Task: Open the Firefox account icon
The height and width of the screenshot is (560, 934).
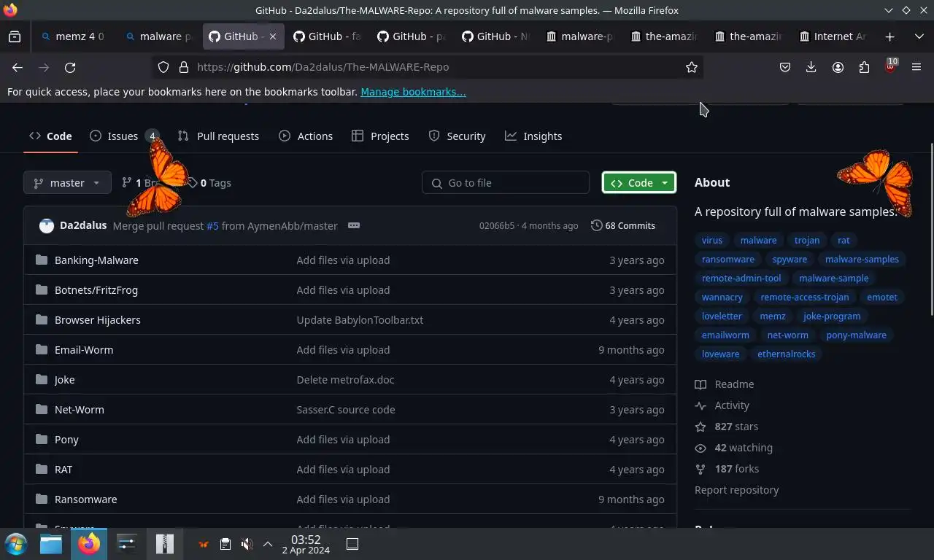Action: tap(838, 67)
